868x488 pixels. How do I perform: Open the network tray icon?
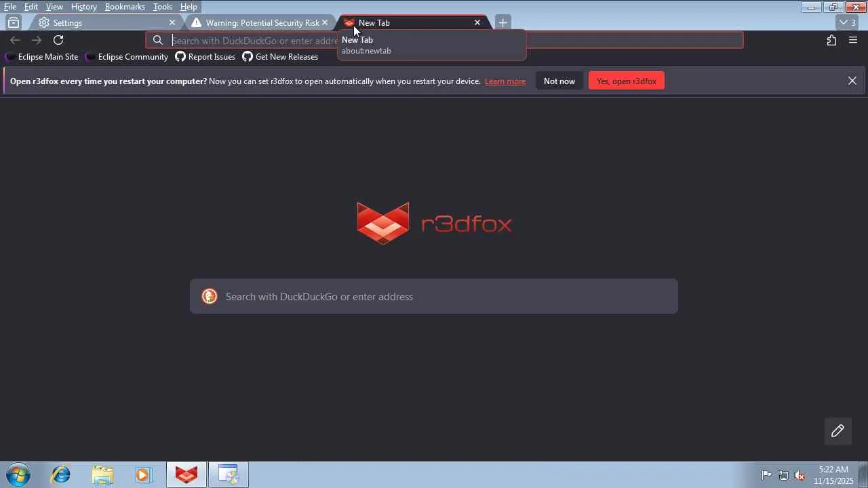(783, 475)
